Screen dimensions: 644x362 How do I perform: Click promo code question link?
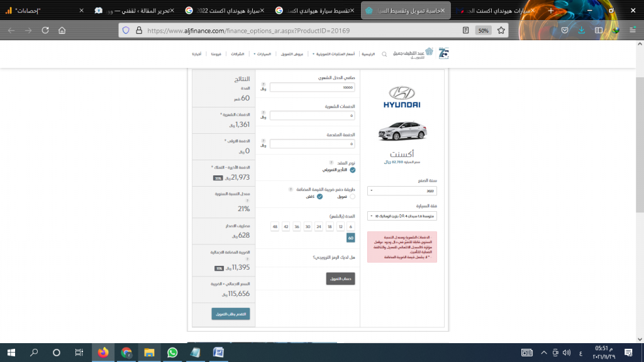click(334, 257)
